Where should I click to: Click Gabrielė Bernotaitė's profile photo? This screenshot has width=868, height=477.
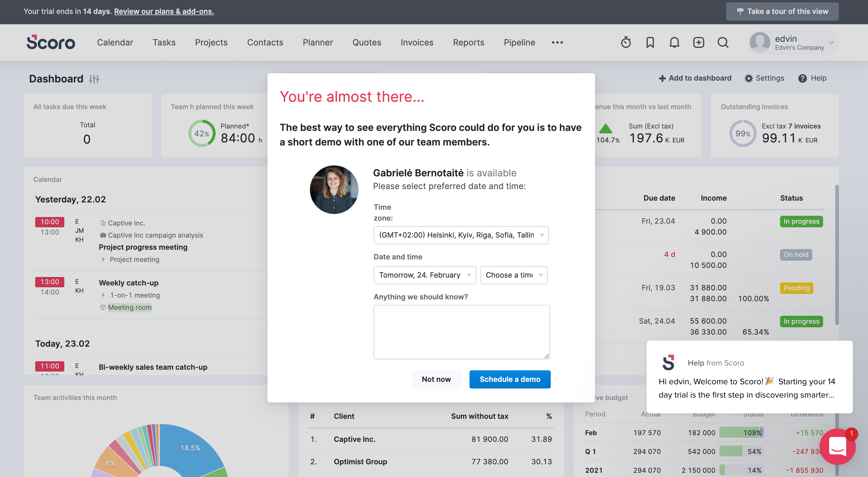pyautogui.click(x=334, y=189)
